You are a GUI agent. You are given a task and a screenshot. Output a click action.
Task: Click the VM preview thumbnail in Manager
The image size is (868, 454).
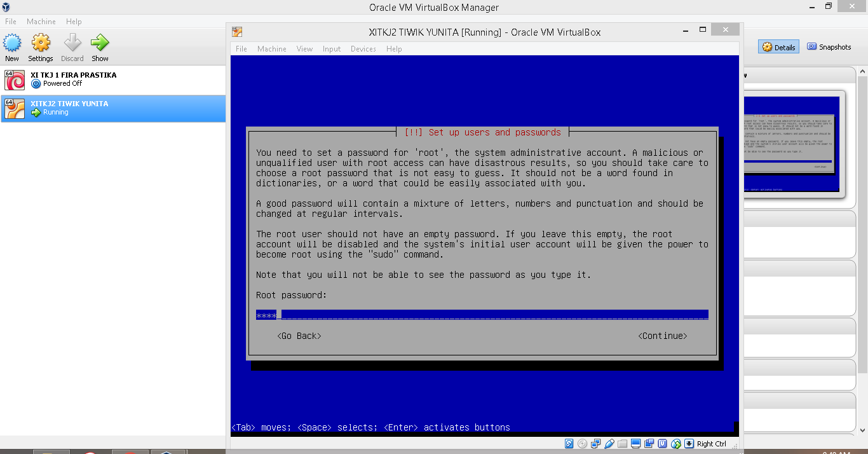click(x=792, y=144)
